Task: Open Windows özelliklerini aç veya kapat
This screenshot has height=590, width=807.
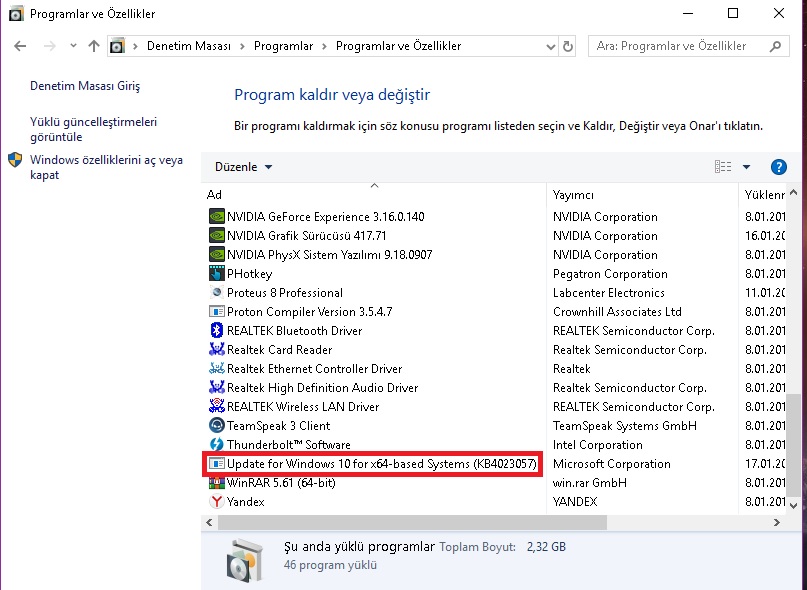Action: (x=106, y=167)
